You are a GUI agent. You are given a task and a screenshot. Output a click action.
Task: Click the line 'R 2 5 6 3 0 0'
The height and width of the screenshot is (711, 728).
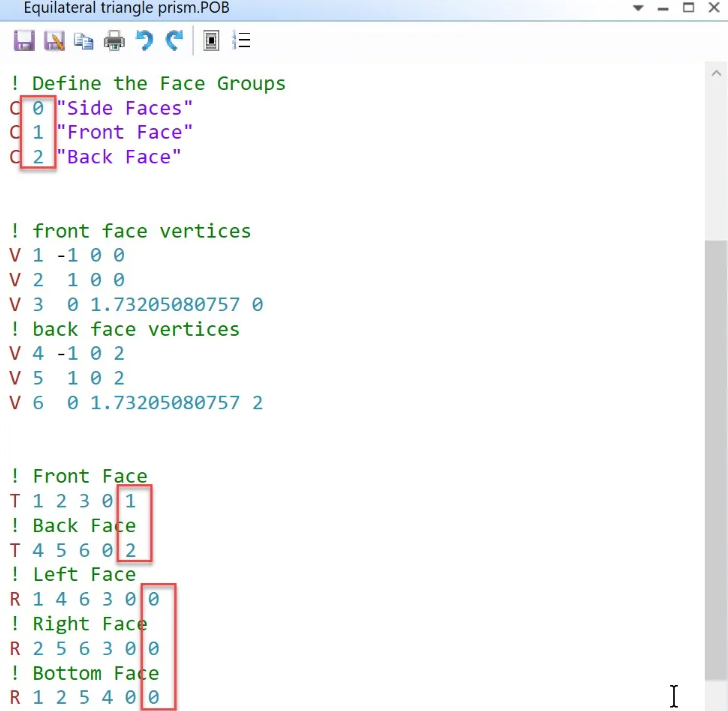click(84, 648)
